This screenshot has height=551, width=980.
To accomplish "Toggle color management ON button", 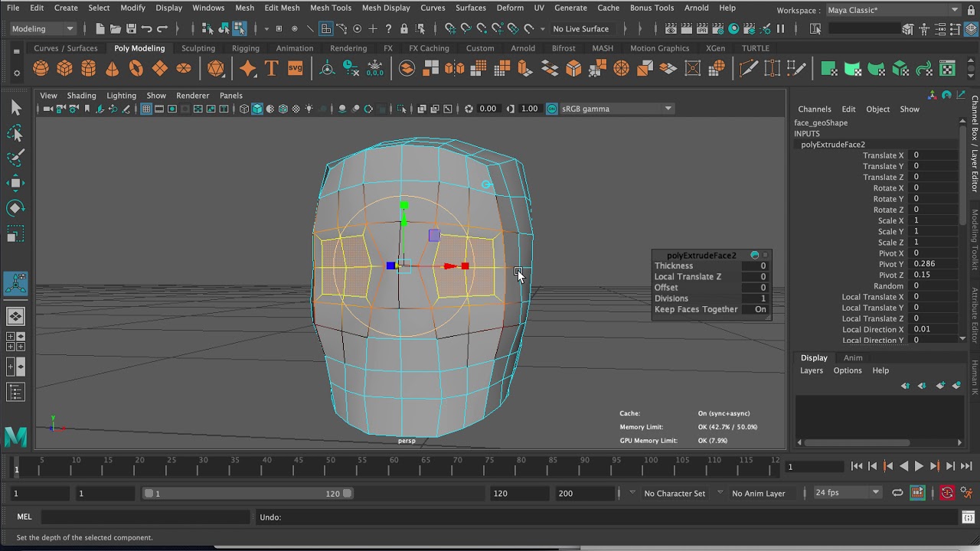I will tap(552, 109).
